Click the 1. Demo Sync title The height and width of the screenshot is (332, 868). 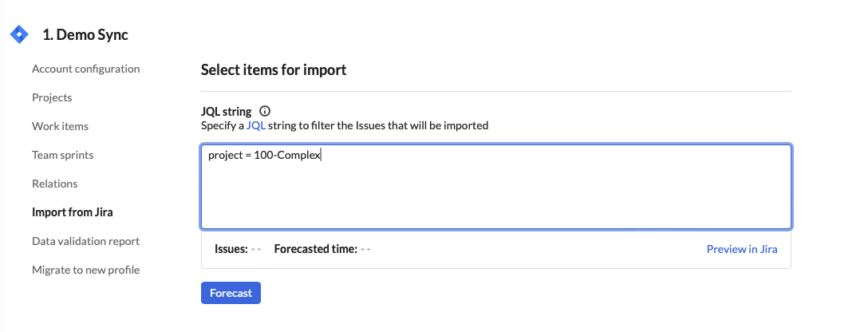(85, 35)
